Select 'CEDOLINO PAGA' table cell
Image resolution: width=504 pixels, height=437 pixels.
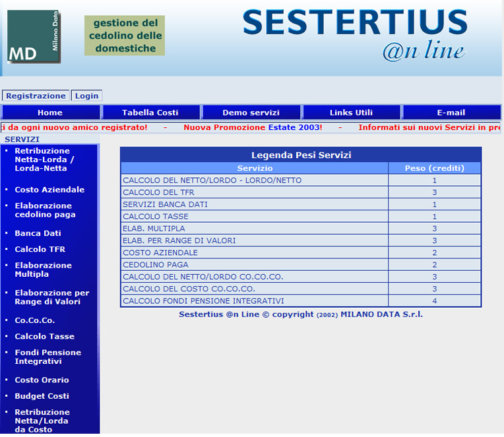(255, 265)
